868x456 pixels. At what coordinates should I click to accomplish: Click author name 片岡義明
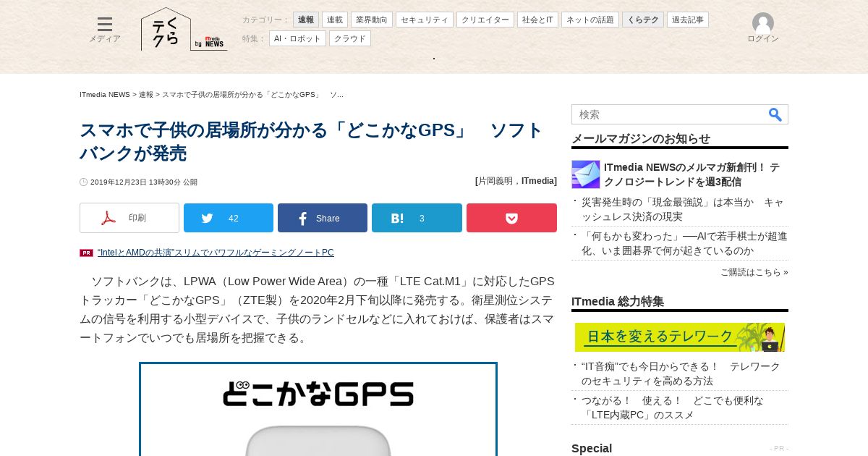(x=497, y=181)
